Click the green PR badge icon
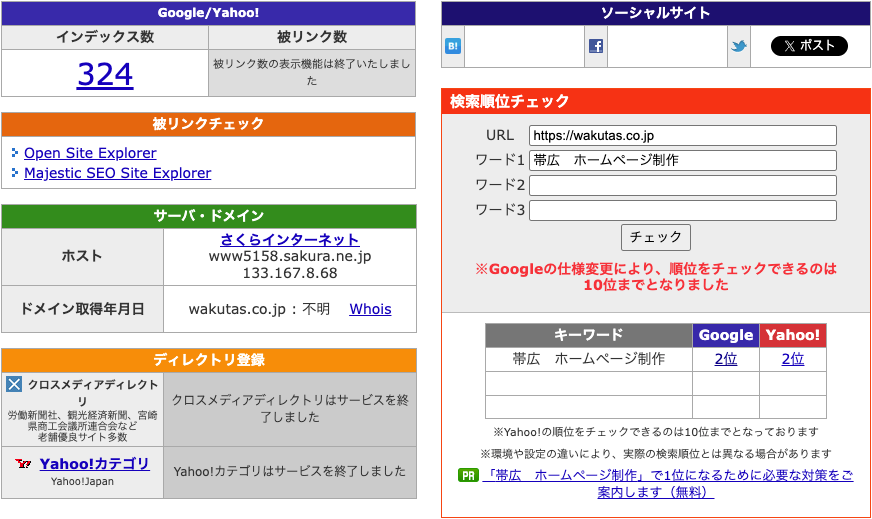The width and height of the screenshot is (872, 519). [467, 476]
